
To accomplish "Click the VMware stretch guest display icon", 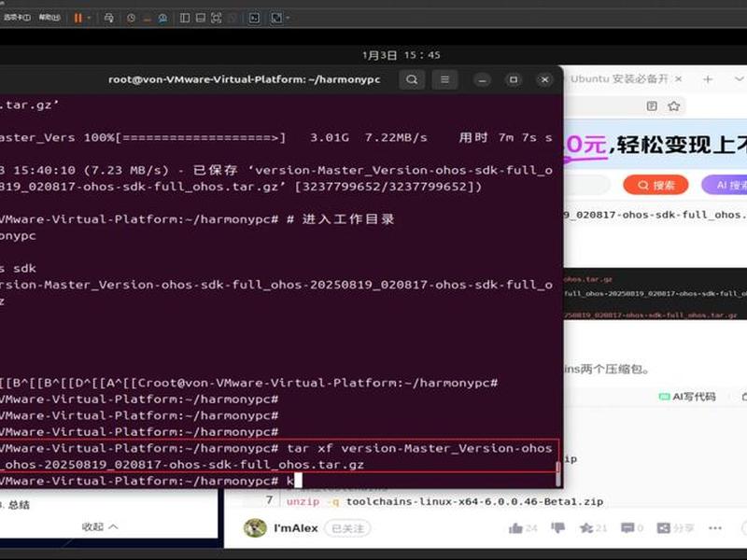I will tap(276, 18).
